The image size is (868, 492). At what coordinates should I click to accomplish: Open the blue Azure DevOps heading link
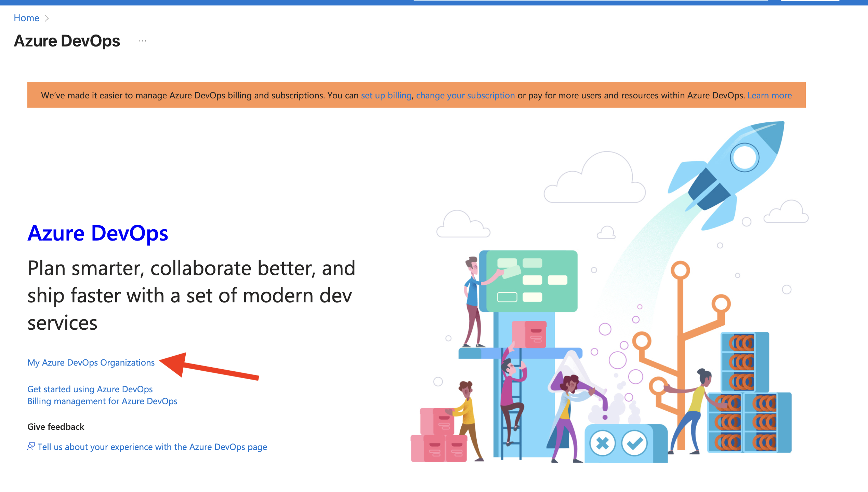(x=98, y=233)
